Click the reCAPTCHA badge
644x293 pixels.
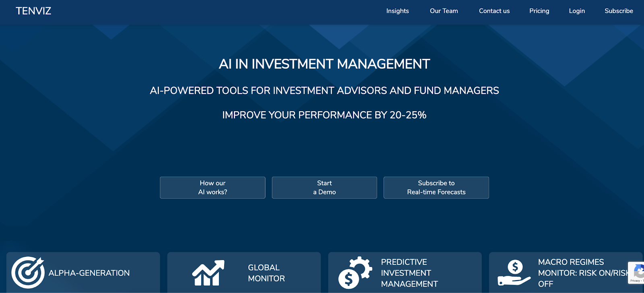tap(636, 272)
